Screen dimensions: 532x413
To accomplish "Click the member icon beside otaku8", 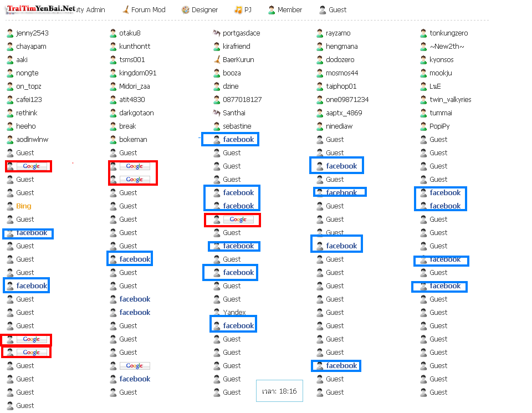I will click(113, 33).
